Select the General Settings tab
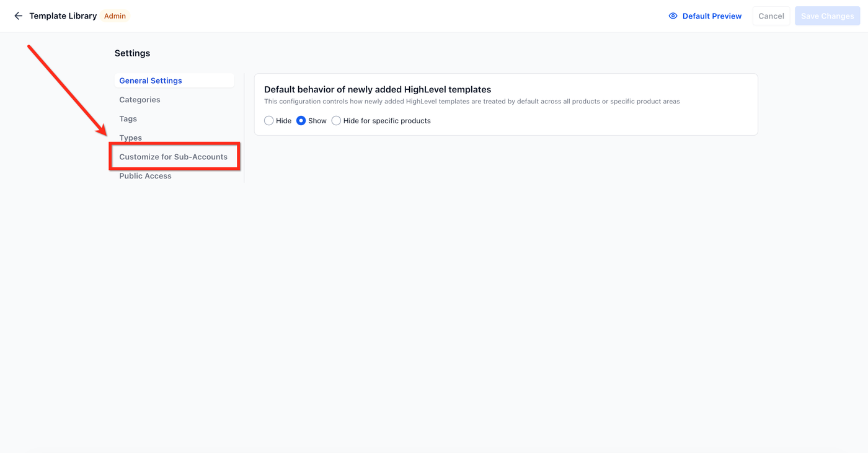Screen dimensions: 868x453 151,81
